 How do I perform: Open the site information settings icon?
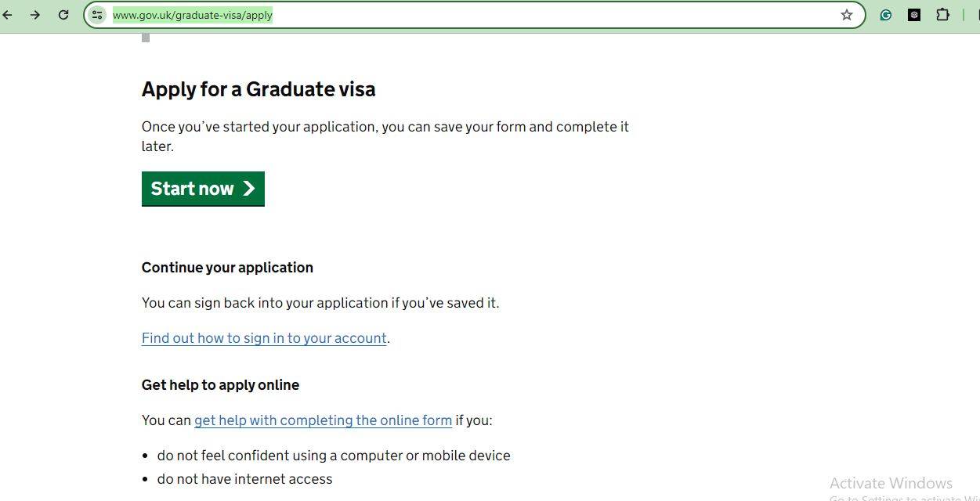(96, 14)
